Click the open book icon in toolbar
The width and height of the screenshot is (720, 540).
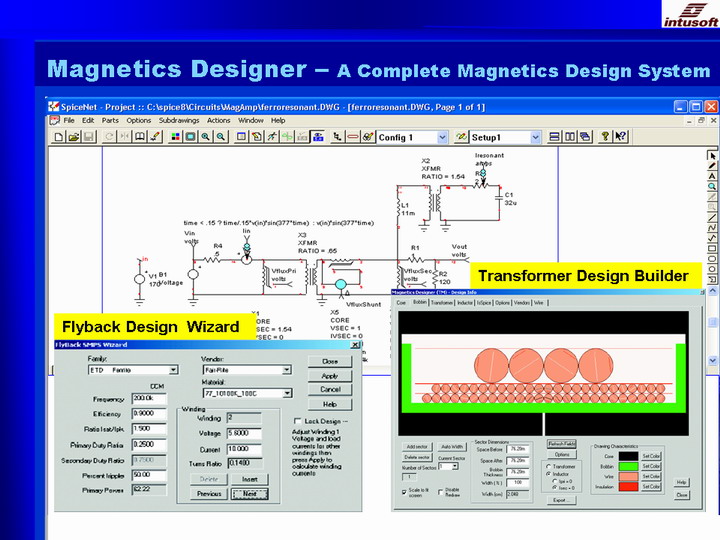[140, 137]
